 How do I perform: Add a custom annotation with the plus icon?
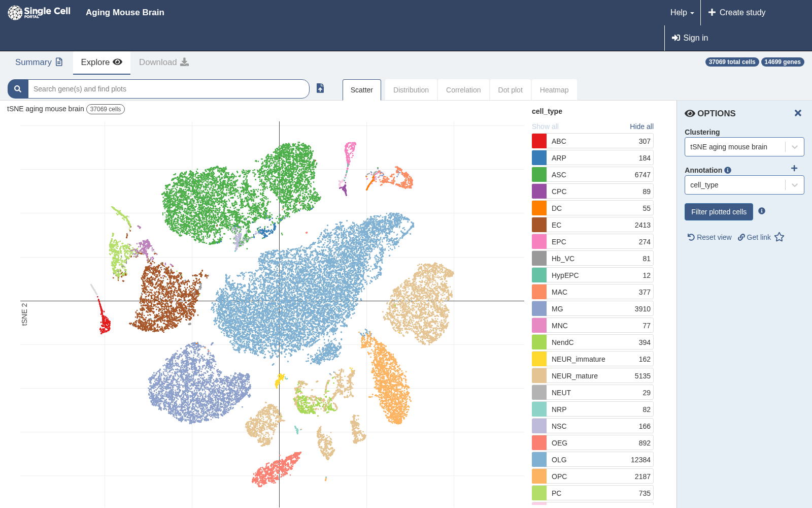794,168
